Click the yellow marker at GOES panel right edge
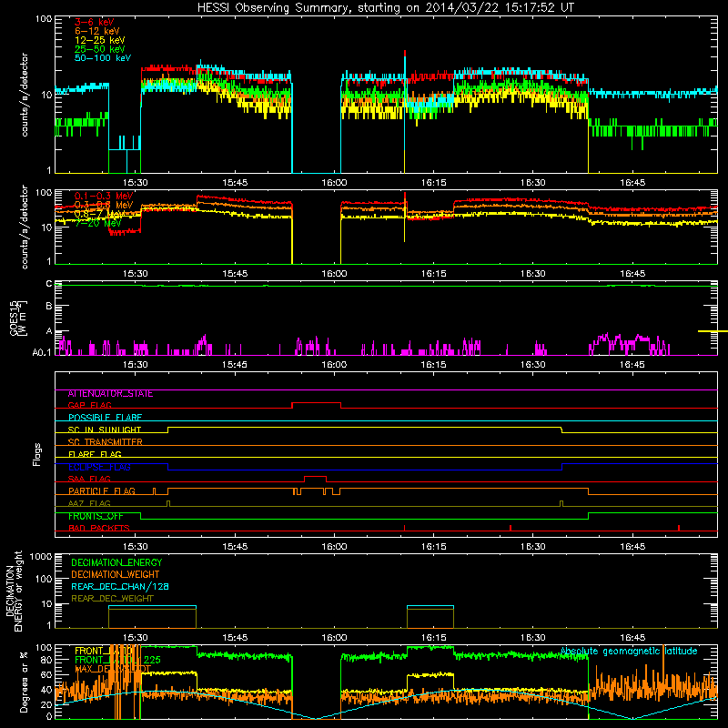This screenshot has width=728, height=728. (x=713, y=331)
